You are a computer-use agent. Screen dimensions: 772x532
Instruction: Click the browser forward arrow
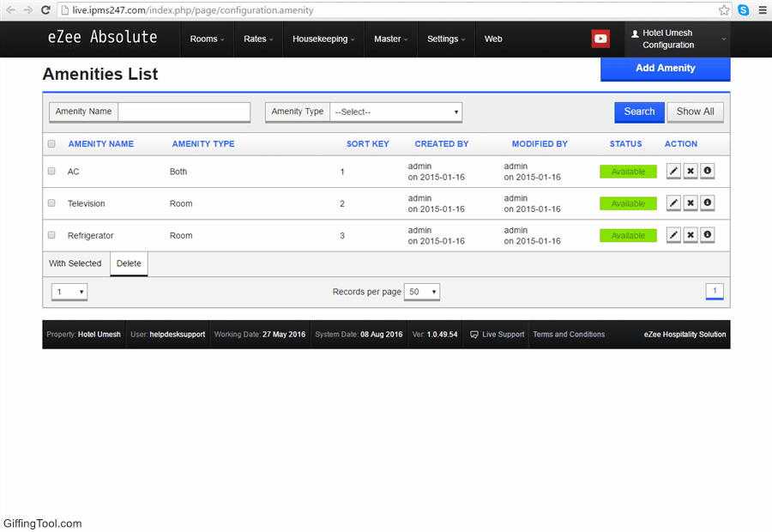click(x=28, y=9)
